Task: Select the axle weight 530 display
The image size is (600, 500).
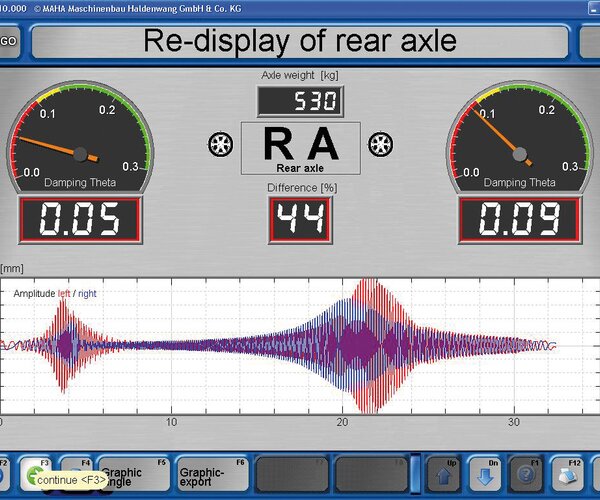Action: tap(299, 101)
